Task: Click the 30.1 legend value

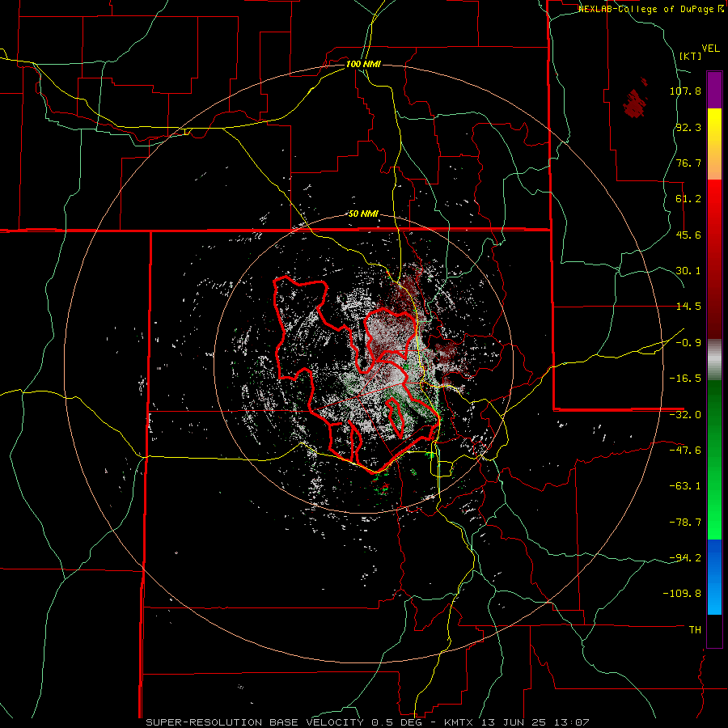Action: click(688, 271)
